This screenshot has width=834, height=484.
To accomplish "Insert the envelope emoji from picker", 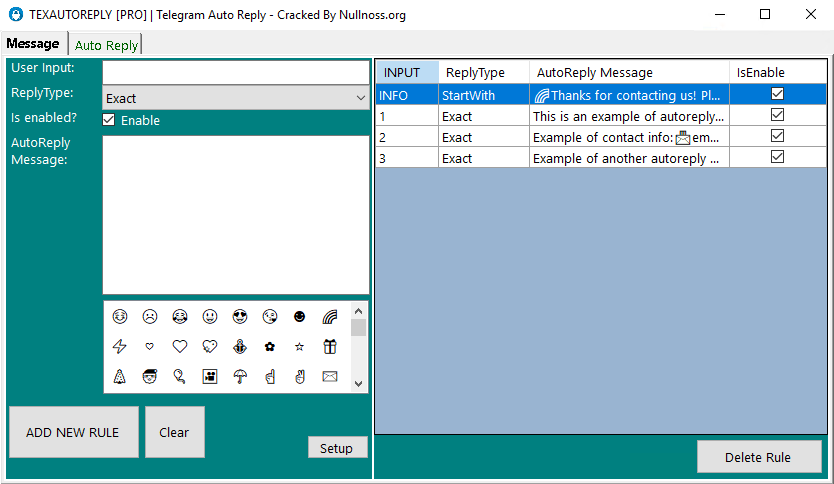I will click(330, 377).
